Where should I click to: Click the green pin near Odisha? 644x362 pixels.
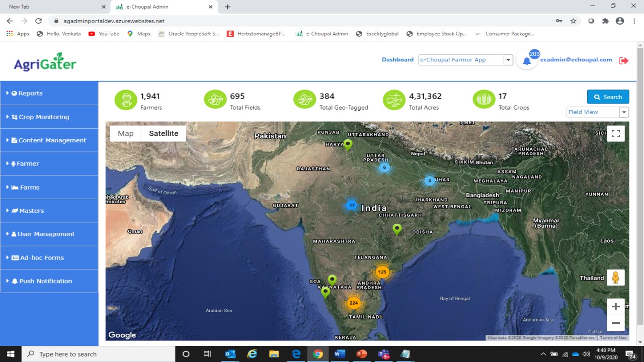coord(397,230)
